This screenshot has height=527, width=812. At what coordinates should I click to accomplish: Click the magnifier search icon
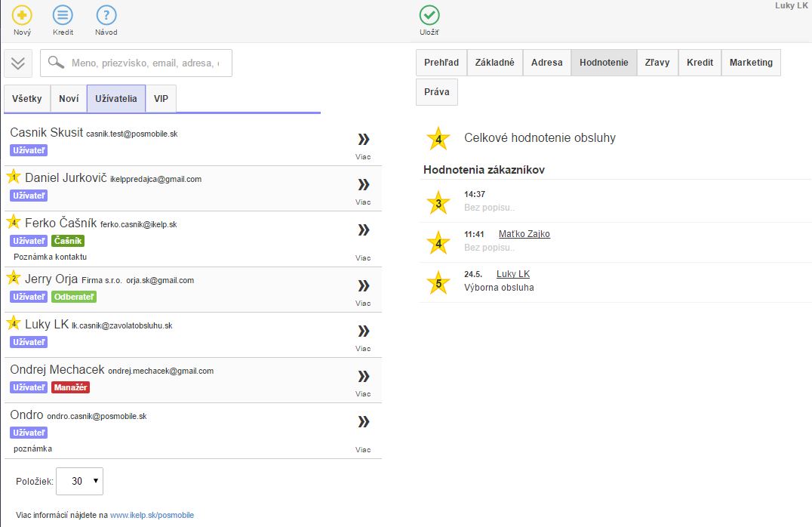56,63
